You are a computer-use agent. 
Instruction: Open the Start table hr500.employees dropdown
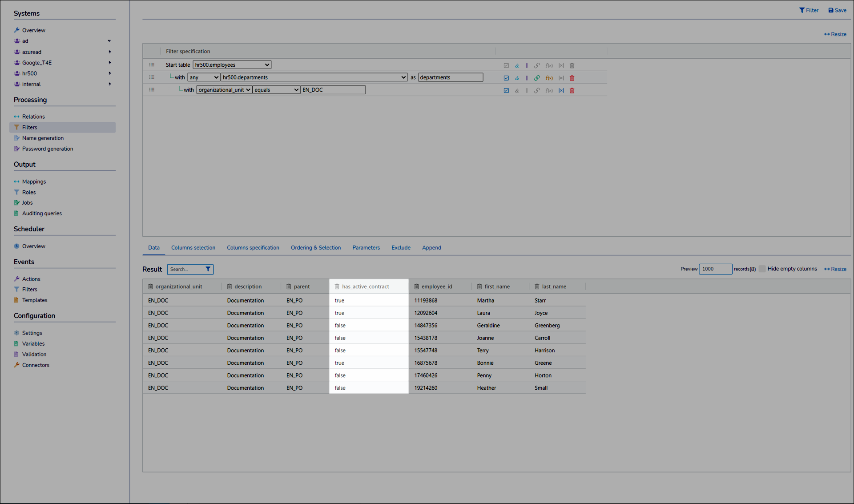pos(232,65)
